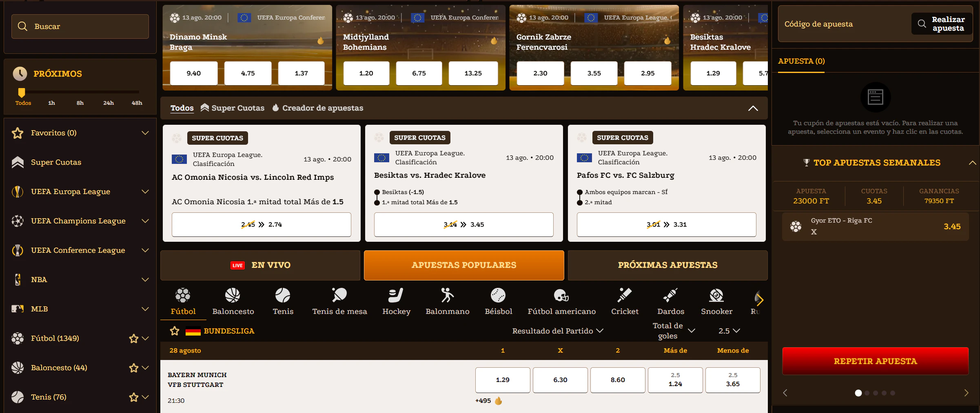Select the Todos filter tab
980x413 pixels.
point(182,108)
